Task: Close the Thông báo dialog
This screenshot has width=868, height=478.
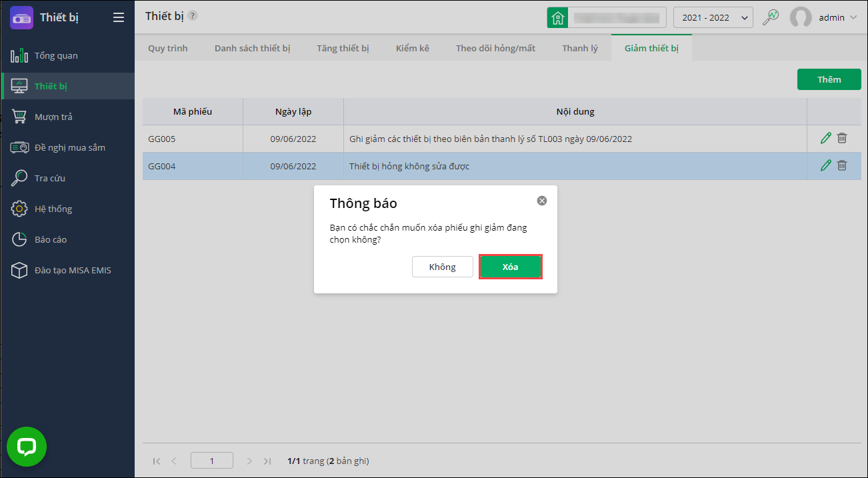Action: pos(542,201)
